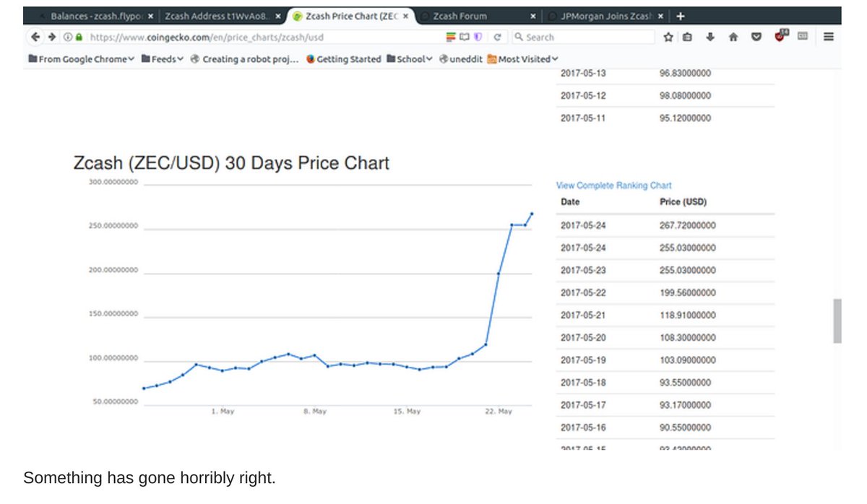The image size is (867, 504).
Task: Select the price 90.55000000 cell
Action: [x=685, y=427]
